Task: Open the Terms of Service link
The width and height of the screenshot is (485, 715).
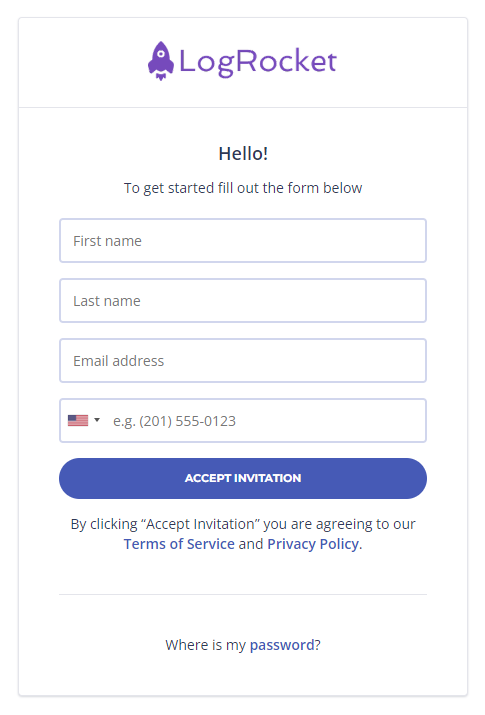Action: click(179, 544)
